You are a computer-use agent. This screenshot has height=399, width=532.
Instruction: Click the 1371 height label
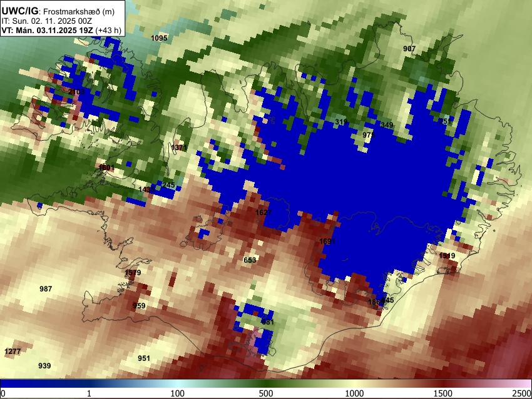tap(179, 148)
